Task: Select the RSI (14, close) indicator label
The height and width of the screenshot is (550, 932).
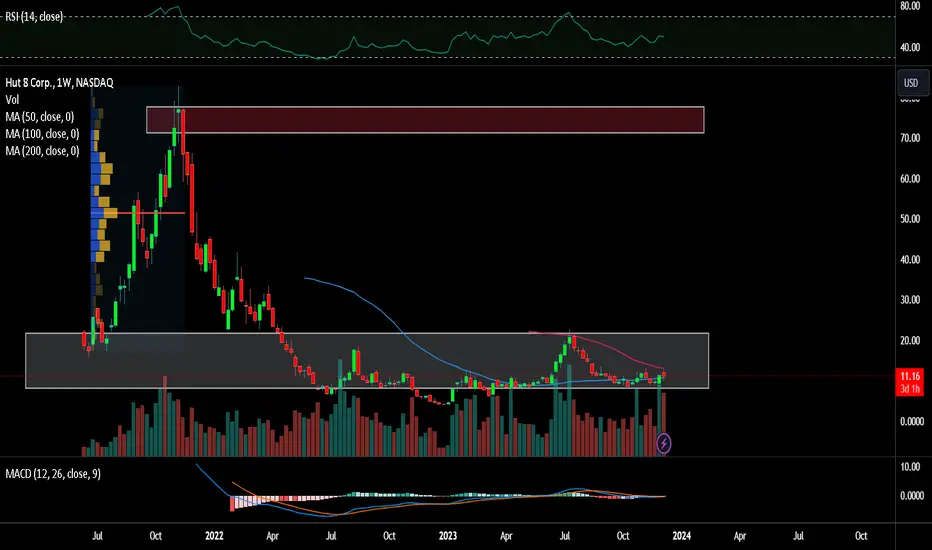Action: [x=34, y=17]
